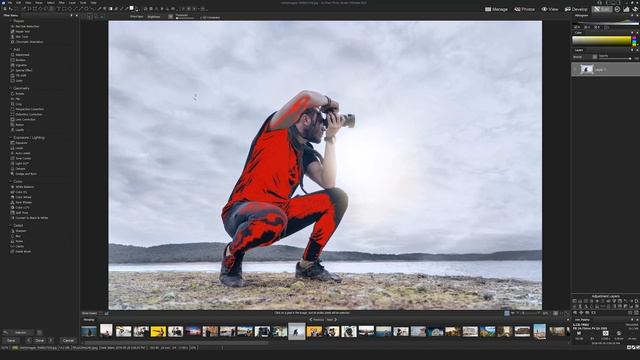640x360 pixels.
Task: Switch to View mode
Action: [x=550, y=9]
